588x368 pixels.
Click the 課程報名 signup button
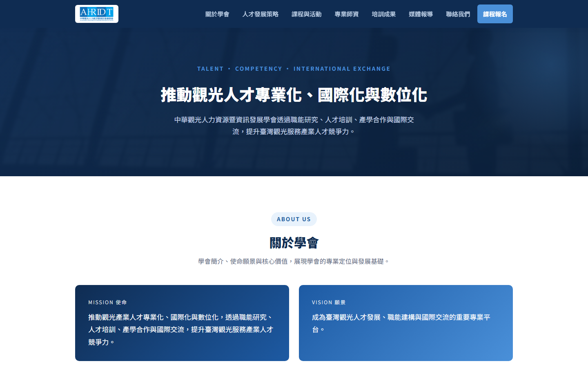click(495, 14)
